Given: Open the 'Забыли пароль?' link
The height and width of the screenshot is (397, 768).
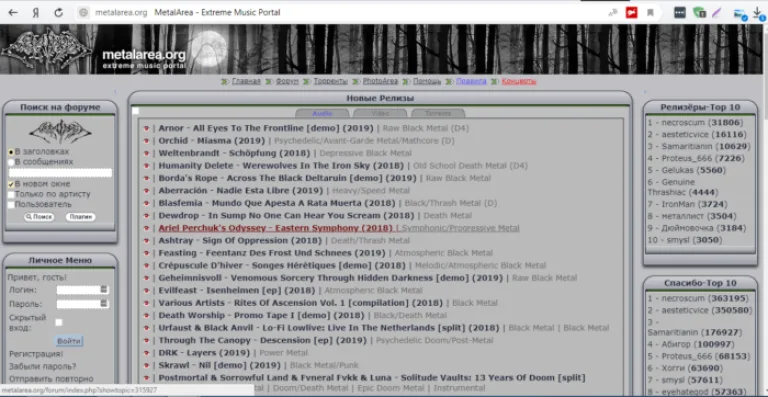Looking at the screenshot, I should [x=43, y=366].
